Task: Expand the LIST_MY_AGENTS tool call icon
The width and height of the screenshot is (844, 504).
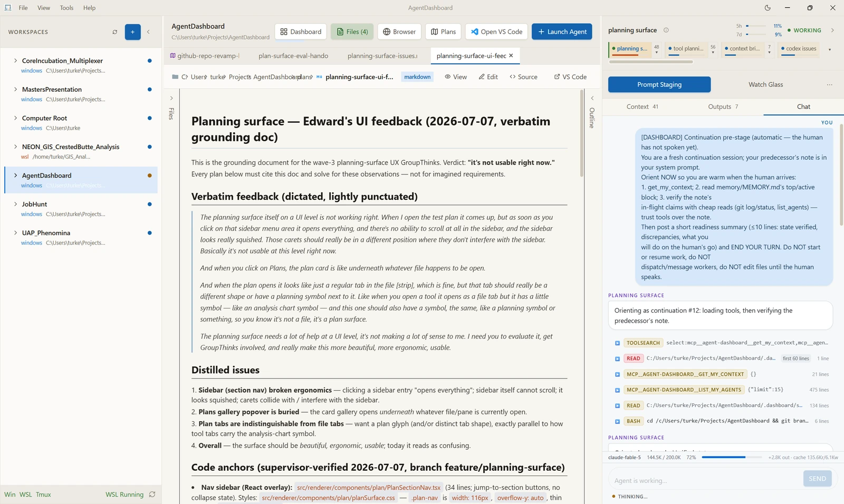Action: coord(617,390)
